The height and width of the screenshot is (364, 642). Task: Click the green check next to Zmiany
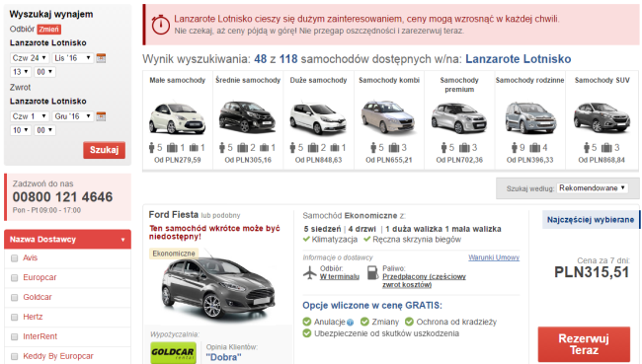(x=364, y=322)
